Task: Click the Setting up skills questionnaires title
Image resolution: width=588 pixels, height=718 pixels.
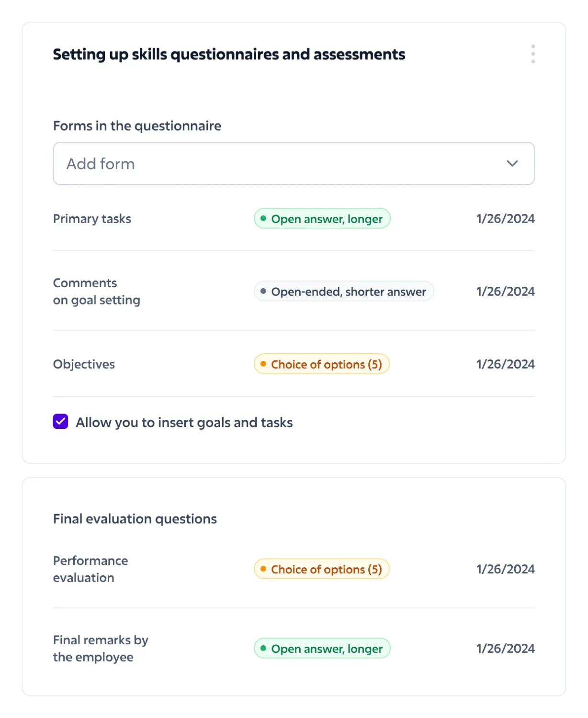Action: point(229,55)
